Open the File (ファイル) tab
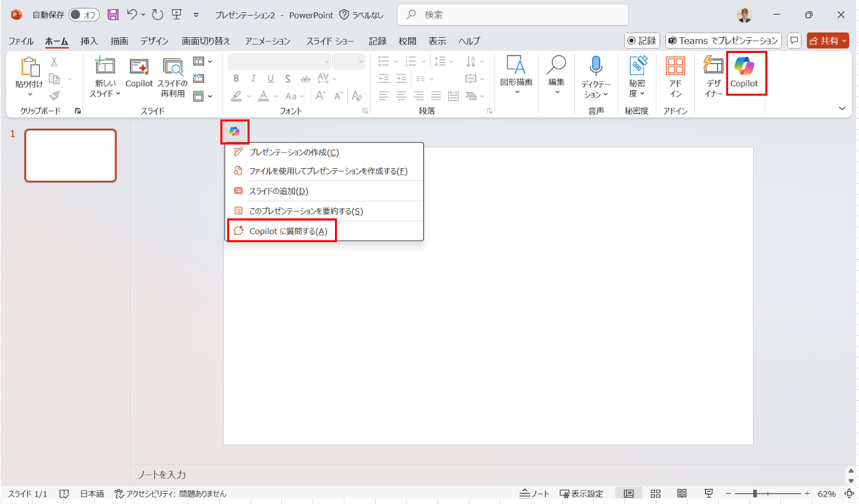 coord(21,41)
